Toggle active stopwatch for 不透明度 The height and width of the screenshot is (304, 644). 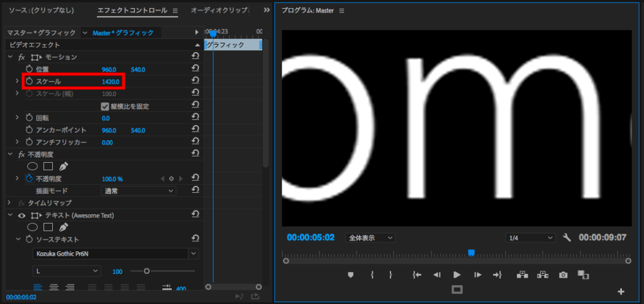(x=29, y=178)
